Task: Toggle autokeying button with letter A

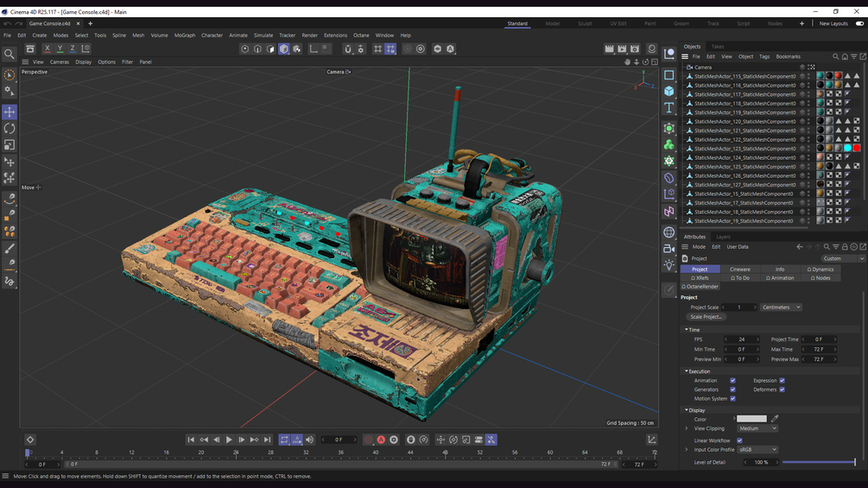Action: 381,440
